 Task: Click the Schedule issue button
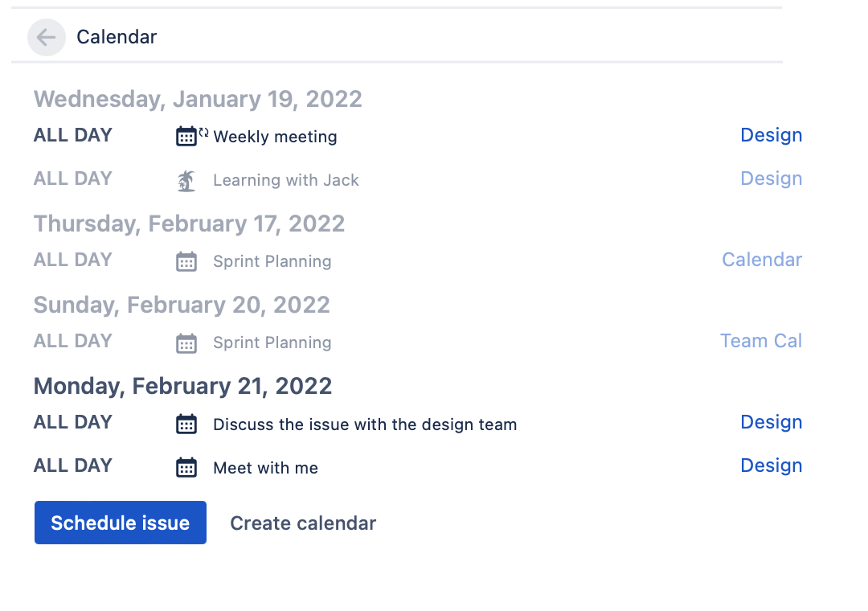120,522
